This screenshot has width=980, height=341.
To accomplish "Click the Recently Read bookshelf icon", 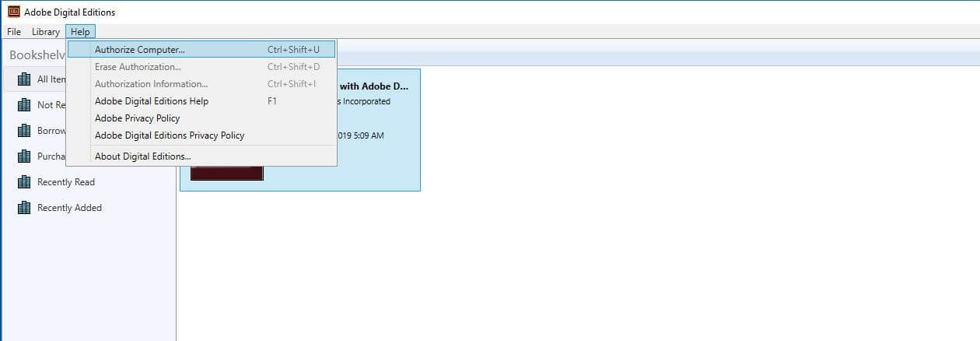I will (x=24, y=182).
